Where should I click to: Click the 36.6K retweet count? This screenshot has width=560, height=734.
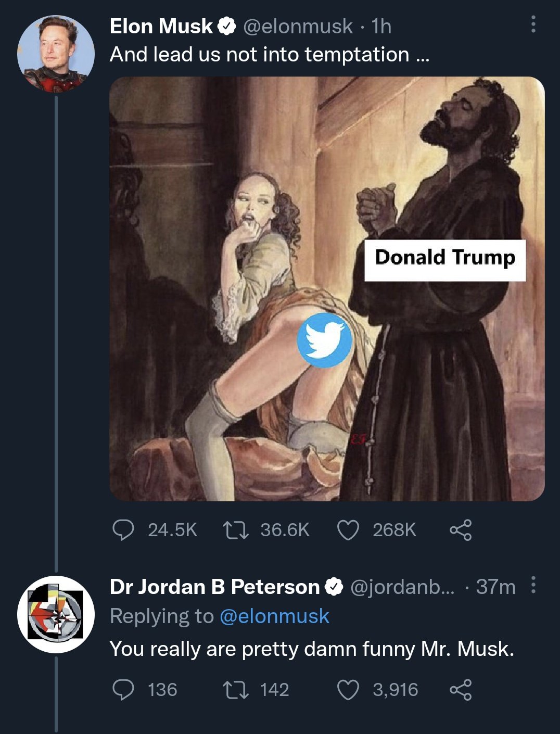click(x=285, y=530)
